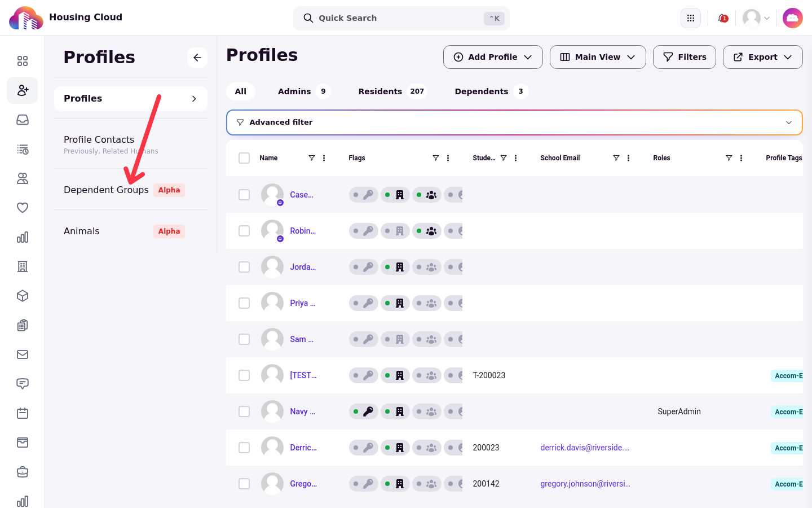The width and height of the screenshot is (812, 508).
Task: Expand the Profiles submenu item
Action: tap(131, 99)
